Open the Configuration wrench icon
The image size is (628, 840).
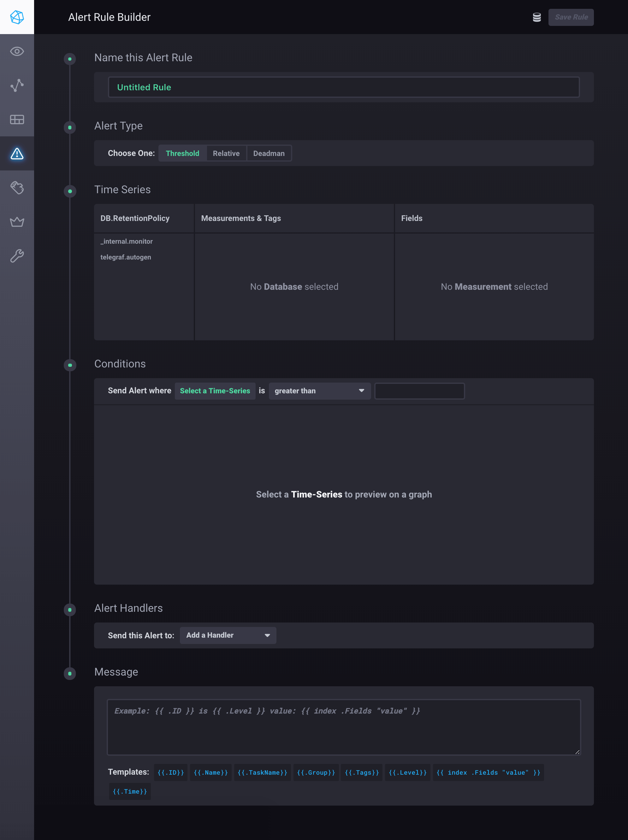(17, 256)
